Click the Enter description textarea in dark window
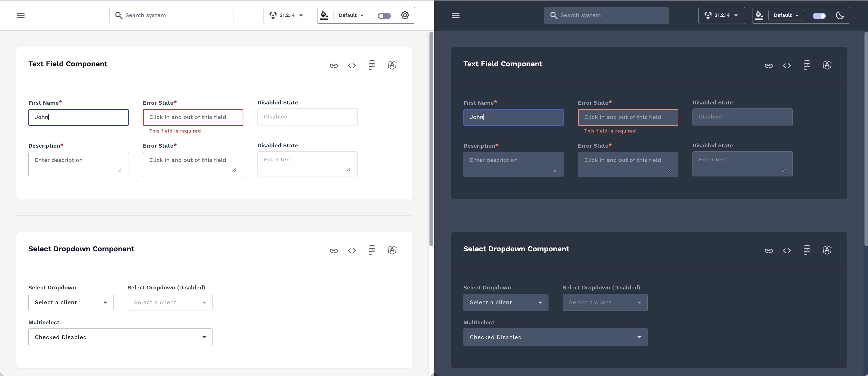 [514, 164]
